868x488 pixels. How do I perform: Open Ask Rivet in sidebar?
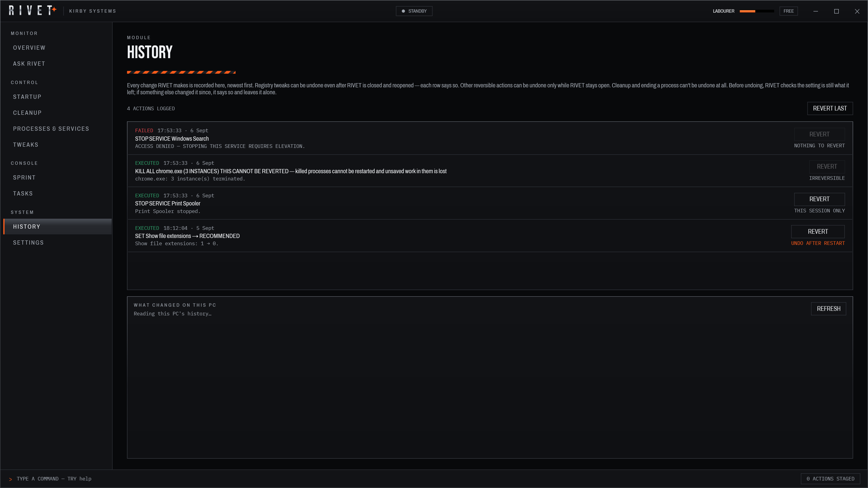[58, 64]
